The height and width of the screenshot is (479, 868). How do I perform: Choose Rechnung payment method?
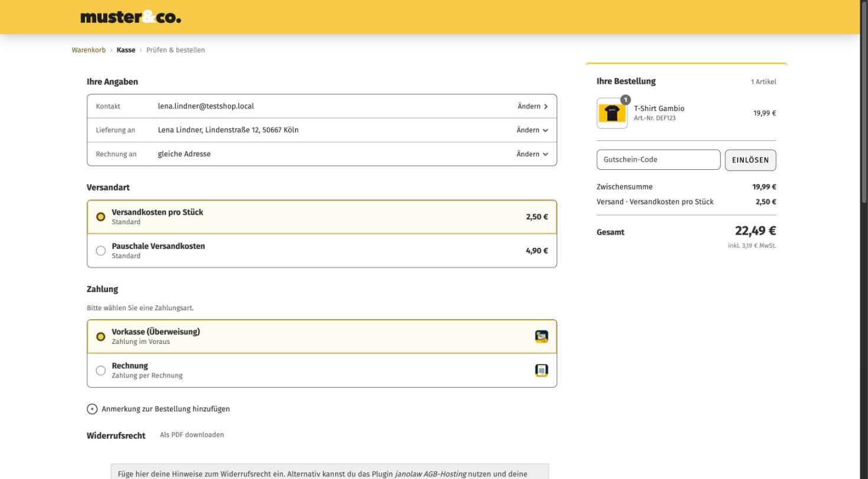322,370
